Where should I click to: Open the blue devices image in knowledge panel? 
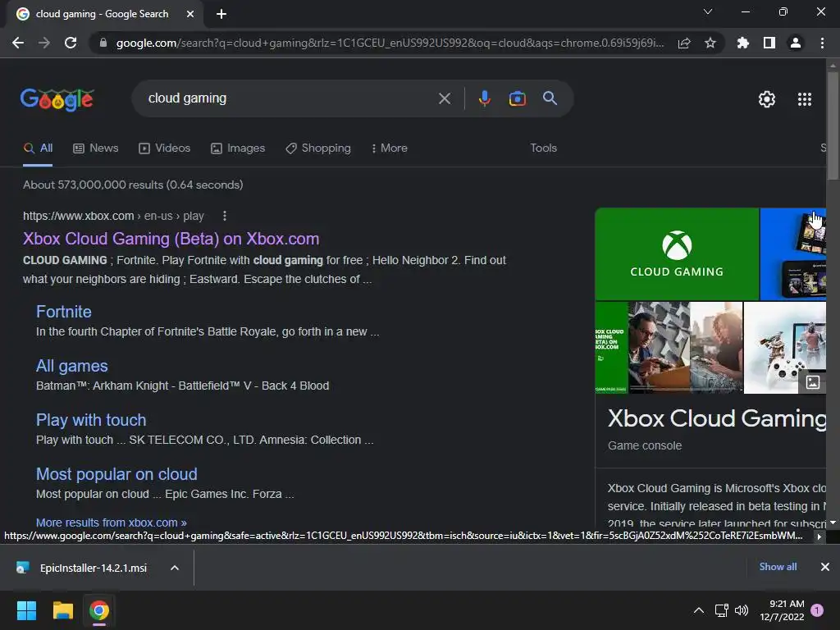click(x=793, y=254)
